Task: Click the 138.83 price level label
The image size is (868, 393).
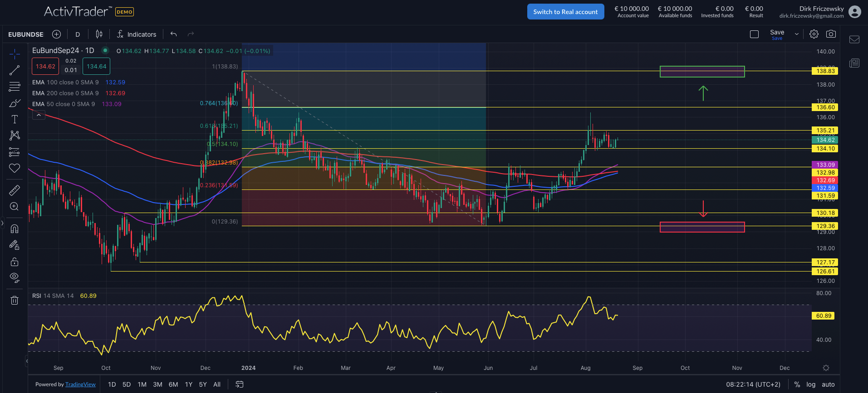Action: (825, 71)
